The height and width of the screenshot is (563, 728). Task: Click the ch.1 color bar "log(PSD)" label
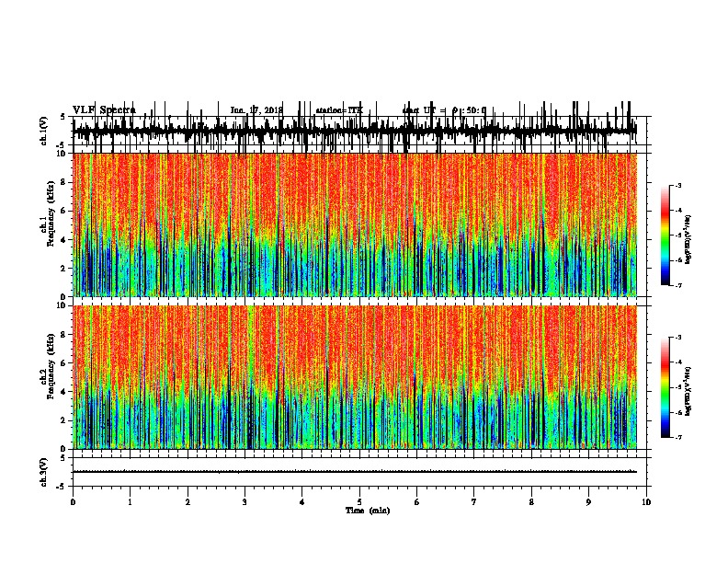(x=688, y=239)
